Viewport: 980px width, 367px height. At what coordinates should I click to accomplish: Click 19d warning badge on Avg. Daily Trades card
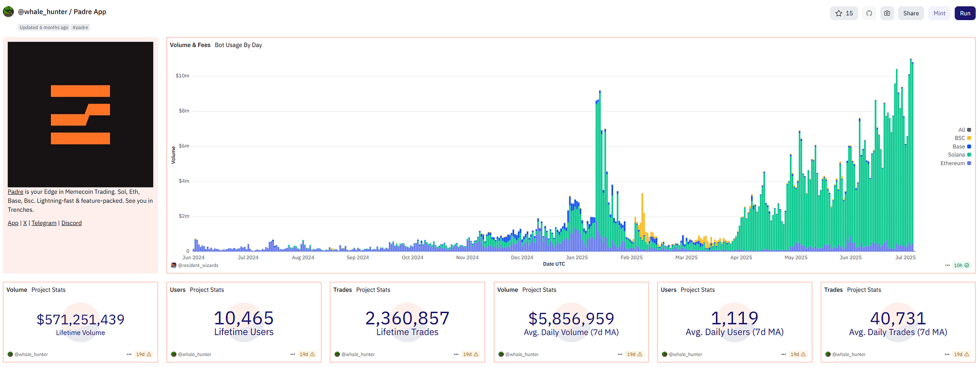[961, 354]
